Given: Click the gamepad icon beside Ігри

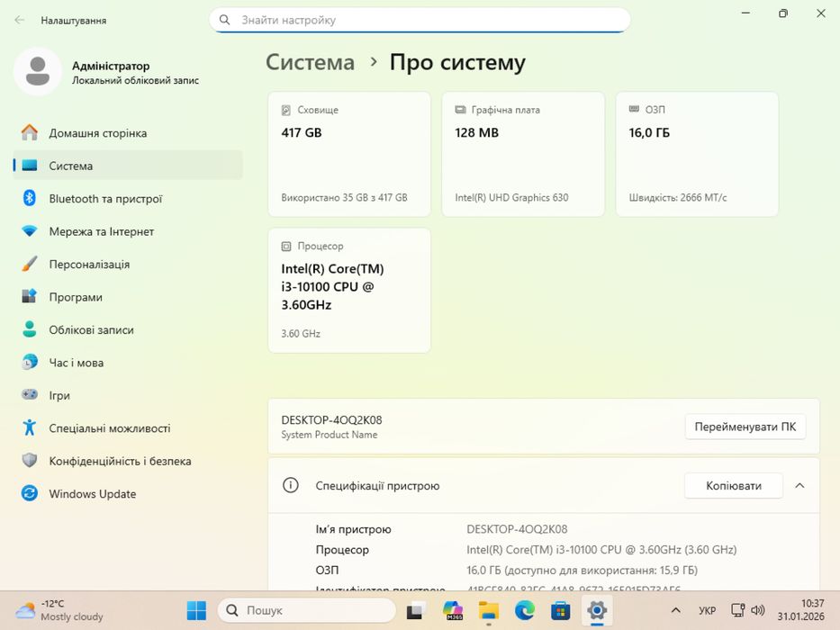Looking at the screenshot, I should coord(30,395).
